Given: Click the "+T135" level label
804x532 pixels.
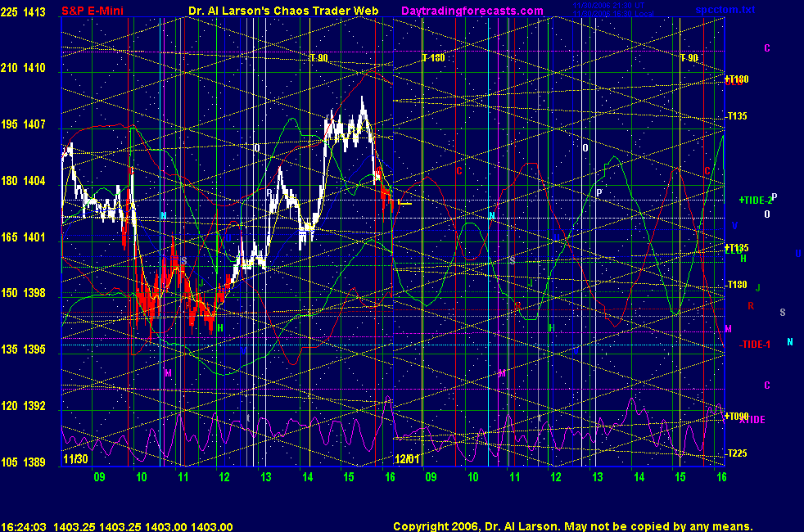Looking at the screenshot, I should pyautogui.click(x=737, y=247).
